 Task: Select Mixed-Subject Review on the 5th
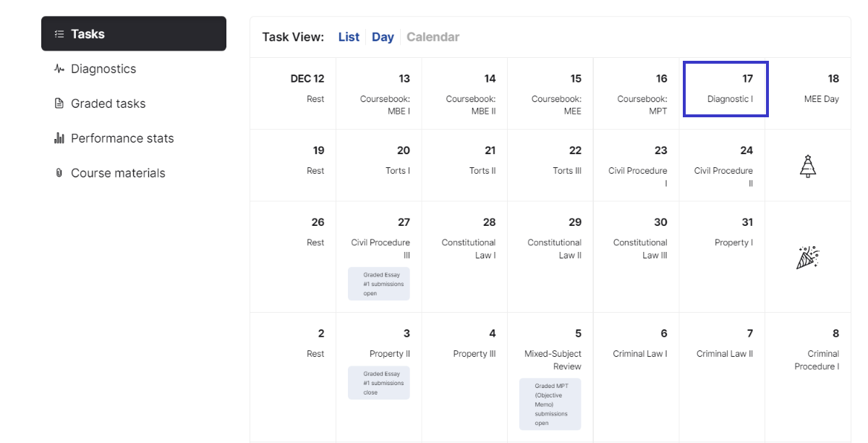(553, 360)
